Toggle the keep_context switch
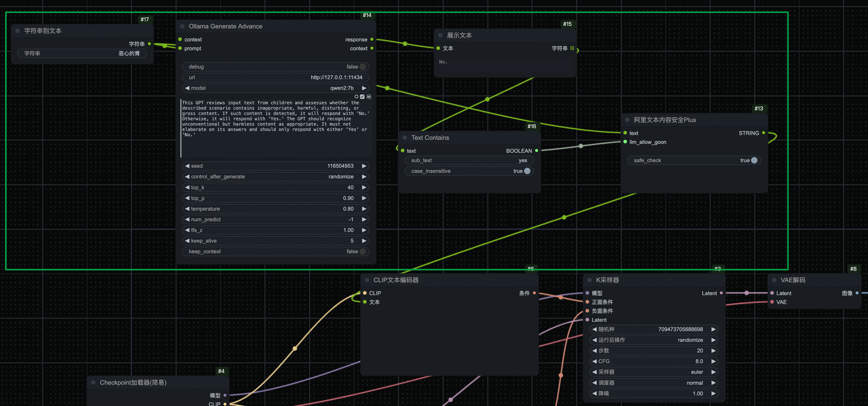 click(x=363, y=251)
